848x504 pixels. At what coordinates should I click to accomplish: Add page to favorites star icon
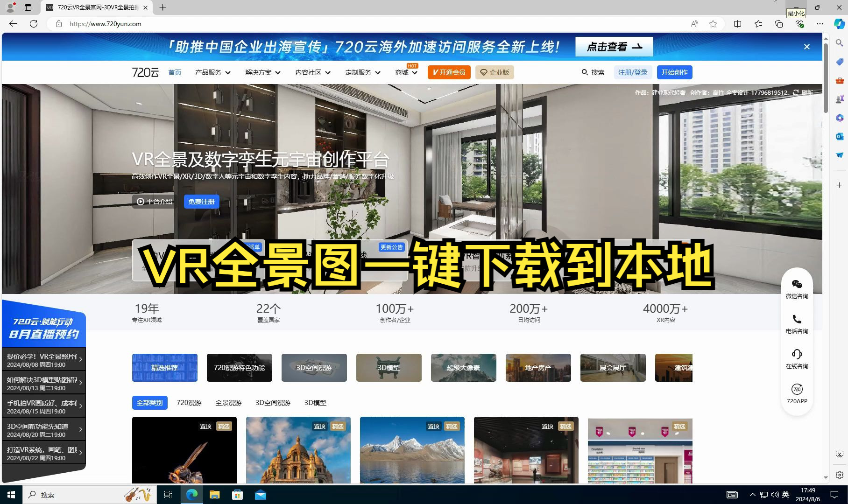pyautogui.click(x=713, y=24)
